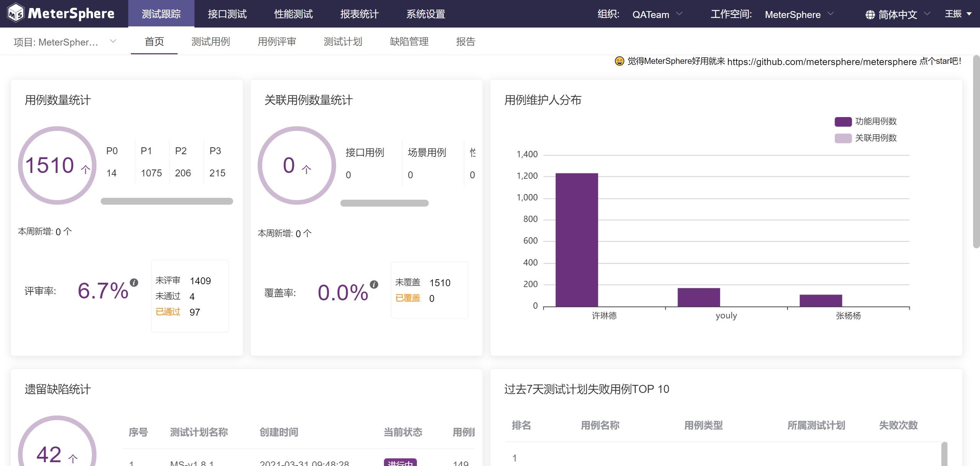
Task: Click the failed cases table scrollbar
Action: pyautogui.click(x=944, y=454)
